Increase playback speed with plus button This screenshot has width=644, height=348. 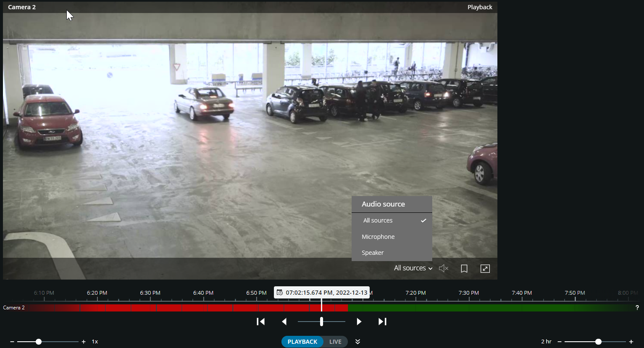pos(84,342)
